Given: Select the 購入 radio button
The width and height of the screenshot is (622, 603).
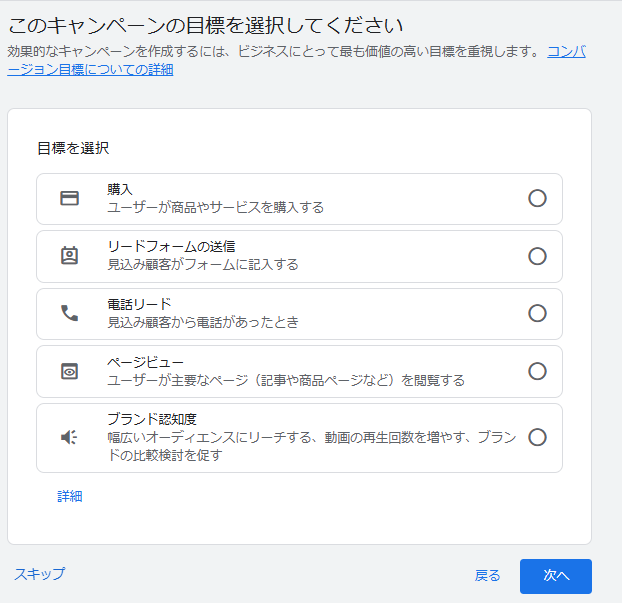Looking at the screenshot, I should (537, 198).
